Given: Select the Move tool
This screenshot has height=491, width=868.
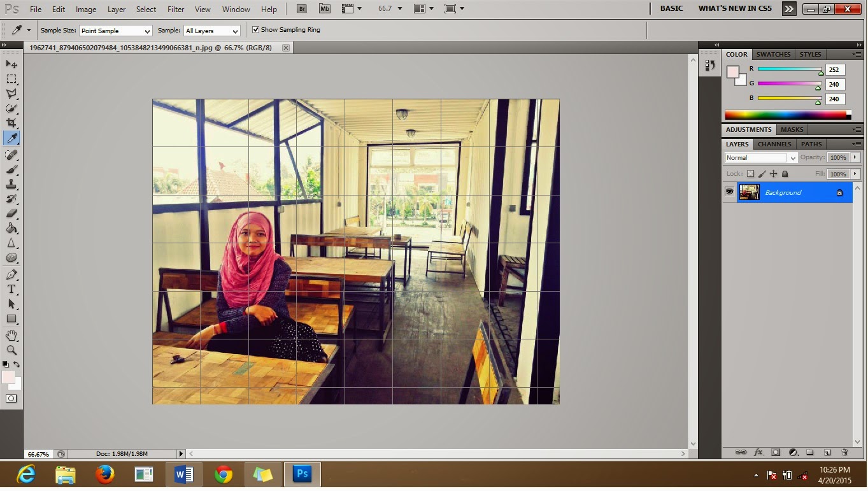Looking at the screenshot, I should [x=11, y=64].
